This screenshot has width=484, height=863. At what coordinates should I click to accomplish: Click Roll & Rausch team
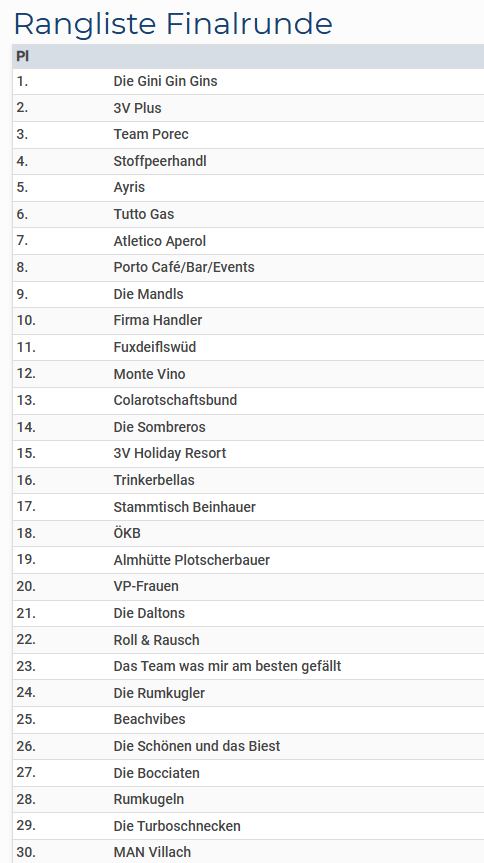[156, 640]
